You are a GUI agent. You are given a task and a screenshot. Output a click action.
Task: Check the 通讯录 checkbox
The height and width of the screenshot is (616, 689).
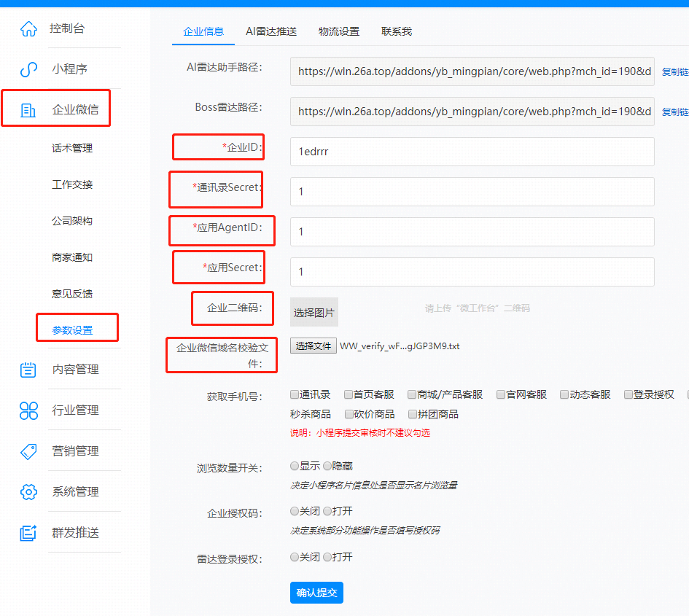pyautogui.click(x=295, y=394)
